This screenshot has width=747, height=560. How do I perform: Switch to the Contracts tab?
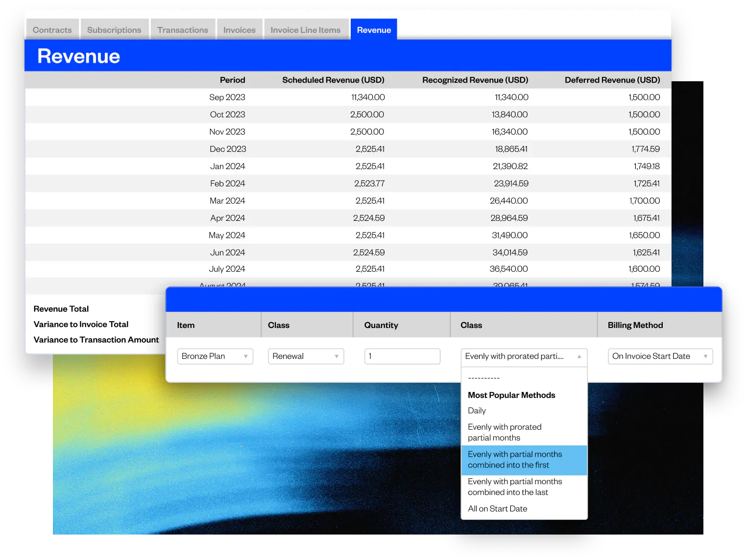pyautogui.click(x=52, y=29)
